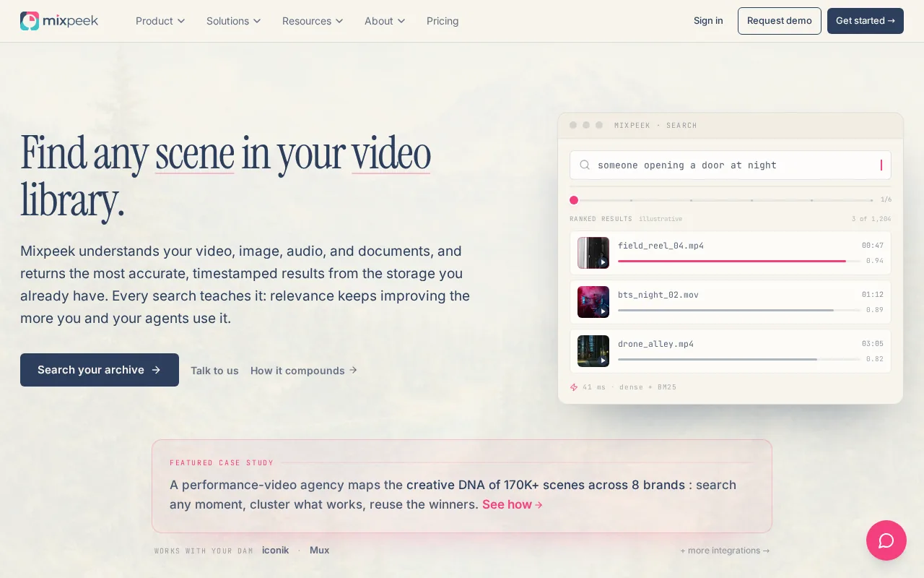This screenshot has width=924, height=578.
Task: Select the drone_alley.mp4 filename
Action: (655, 344)
